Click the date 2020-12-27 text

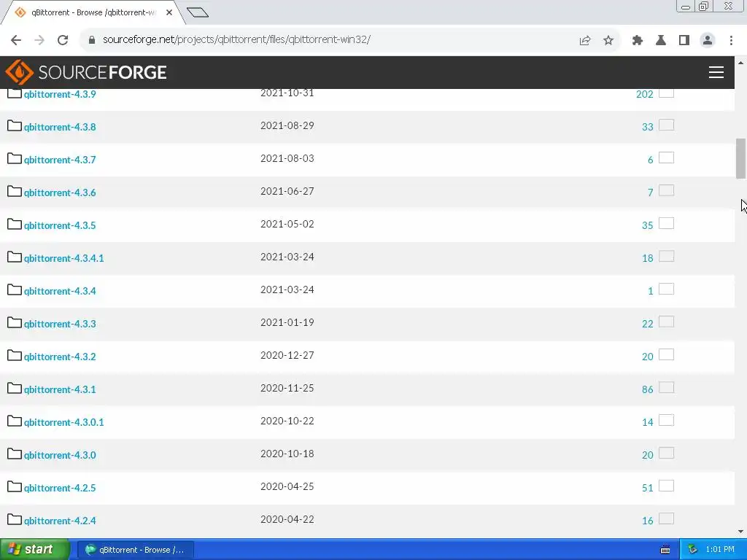[x=287, y=355]
